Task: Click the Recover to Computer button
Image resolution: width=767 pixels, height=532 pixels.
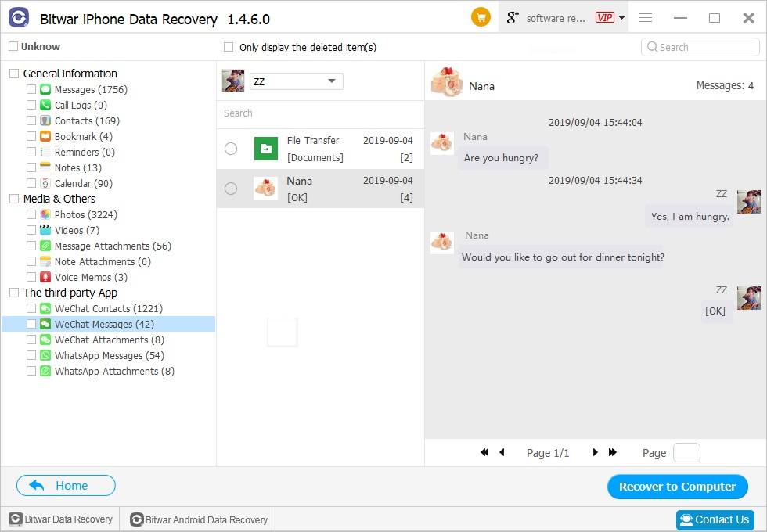Action: tap(677, 487)
